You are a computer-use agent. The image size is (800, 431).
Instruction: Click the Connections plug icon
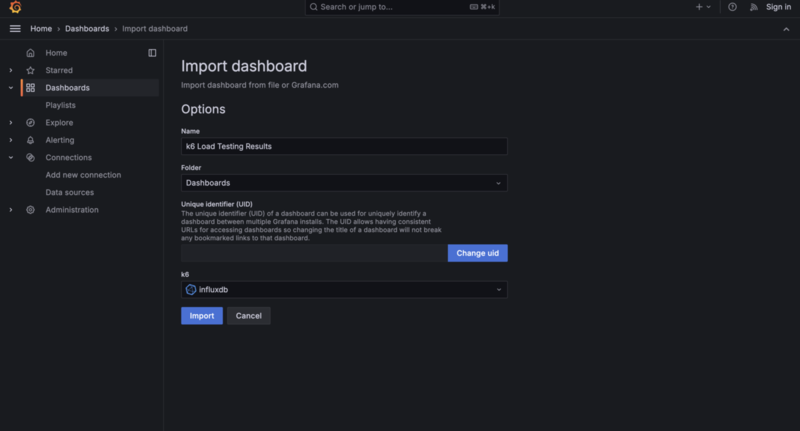click(31, 158)
